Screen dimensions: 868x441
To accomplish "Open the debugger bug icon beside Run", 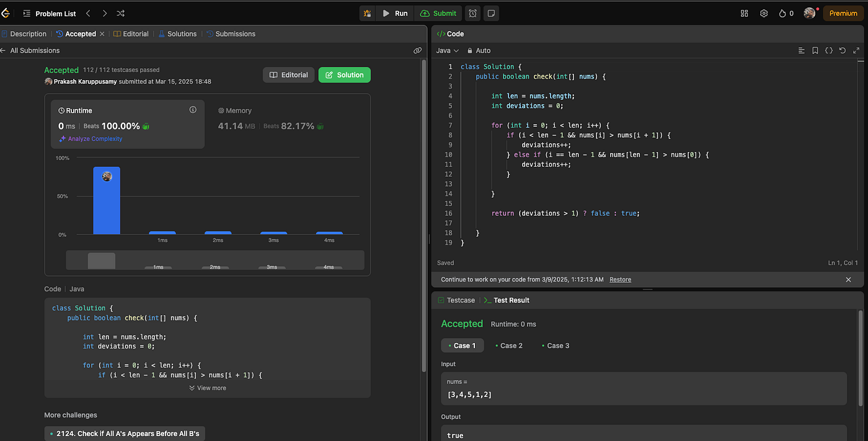I will point(368,13).
